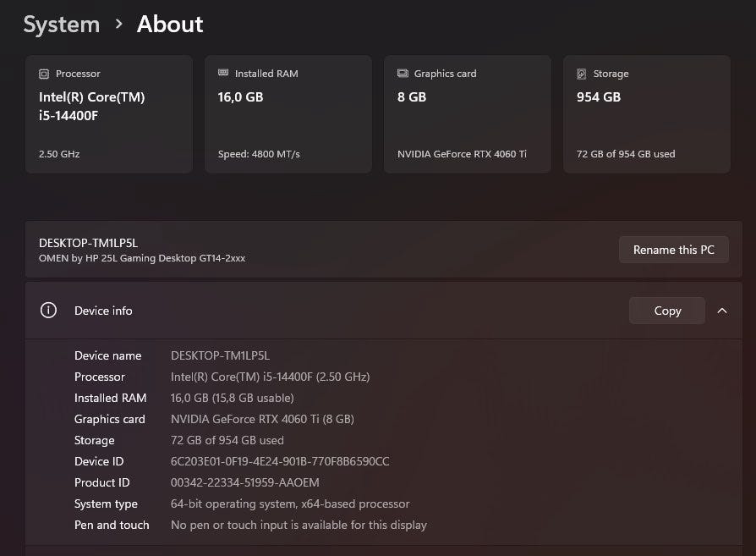
Task: Click the Graphics card icon
Action: (403, 74)
